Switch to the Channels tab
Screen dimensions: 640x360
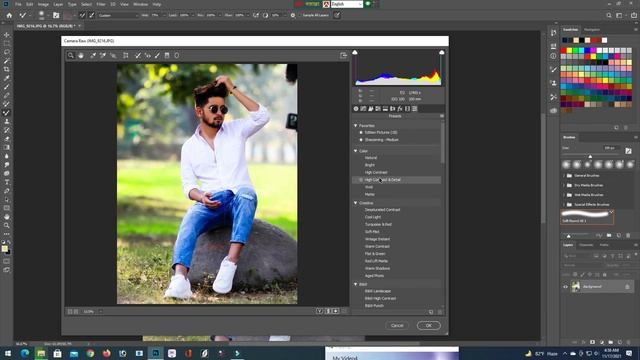tap(586, 245)
